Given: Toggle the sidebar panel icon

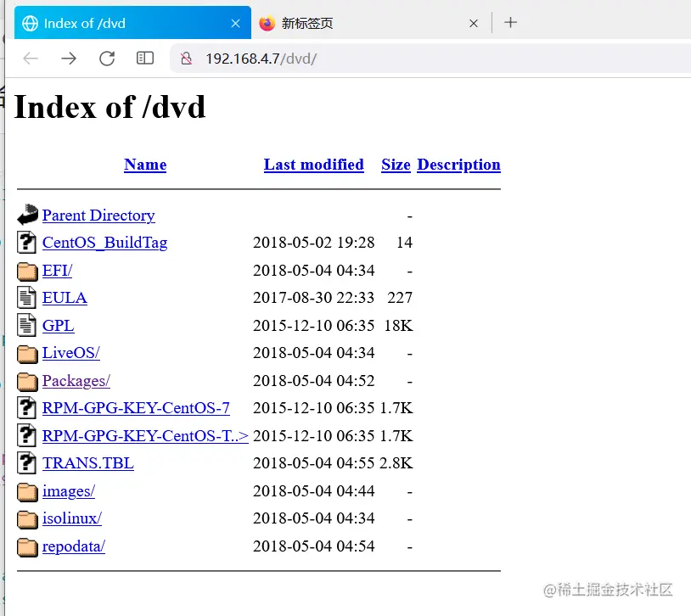Looking at the screenshot, I should [x=145, y=59].
